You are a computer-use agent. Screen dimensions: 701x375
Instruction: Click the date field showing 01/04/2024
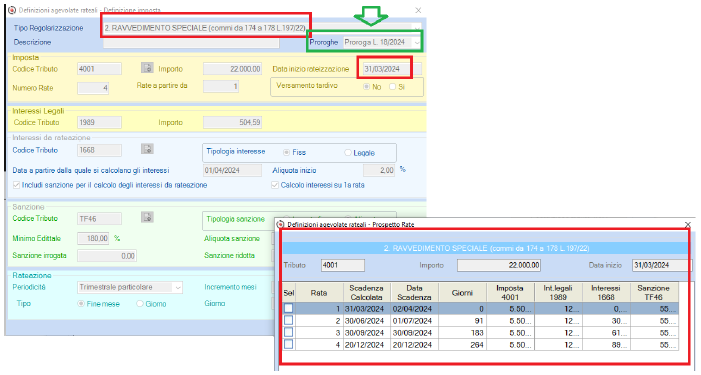click(232, 170)
